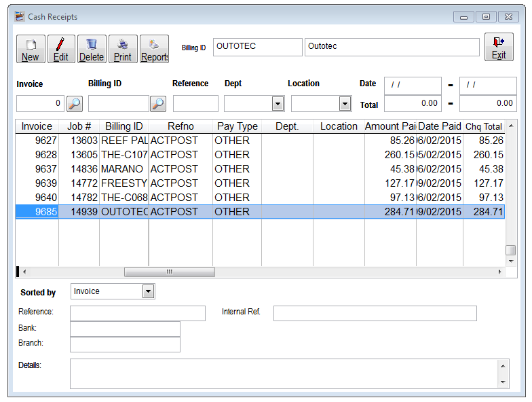Screen dimensions: 532x402
Task: Click the Pay Type column header
Action: click(x=237, y=126)
